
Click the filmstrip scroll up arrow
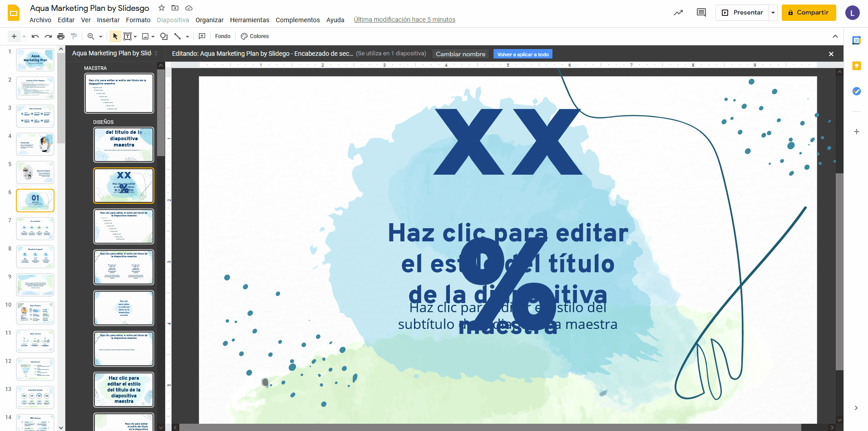coord(61,49)
